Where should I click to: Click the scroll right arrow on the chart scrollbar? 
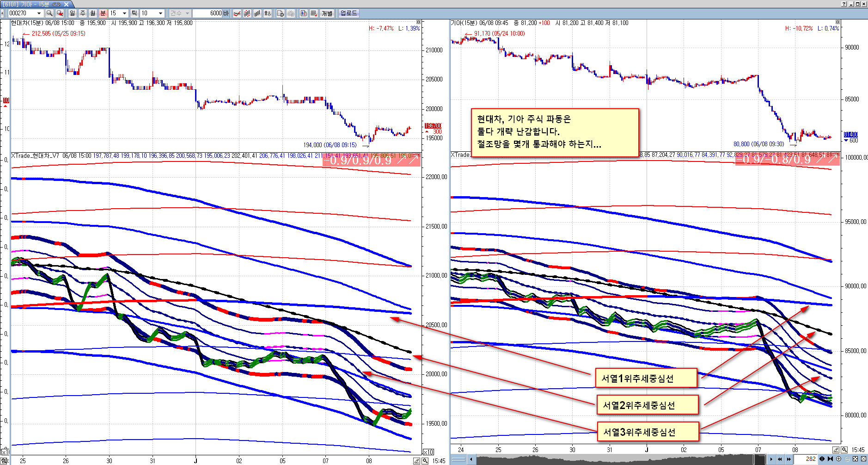point(771,459)
